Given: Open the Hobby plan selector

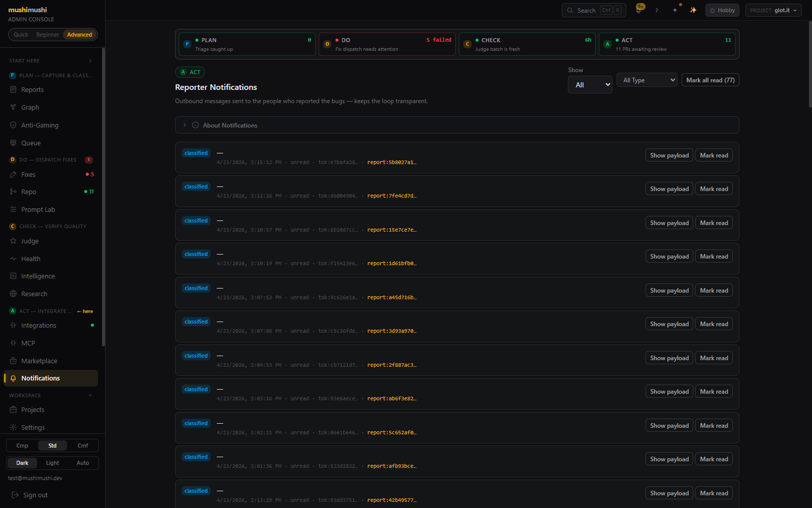Looking at the screenshot, I should (x=722, y=10).
